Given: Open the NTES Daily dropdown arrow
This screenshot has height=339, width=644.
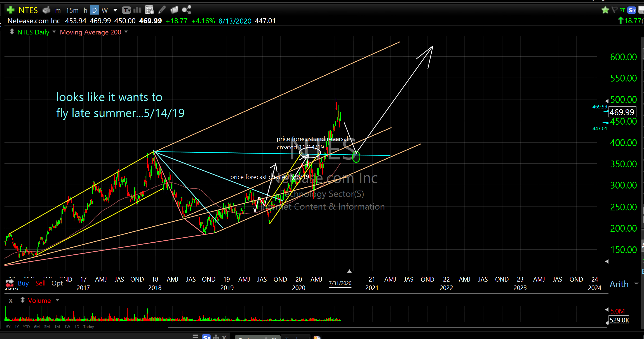Looking at the screenshot, I should 54,32.
